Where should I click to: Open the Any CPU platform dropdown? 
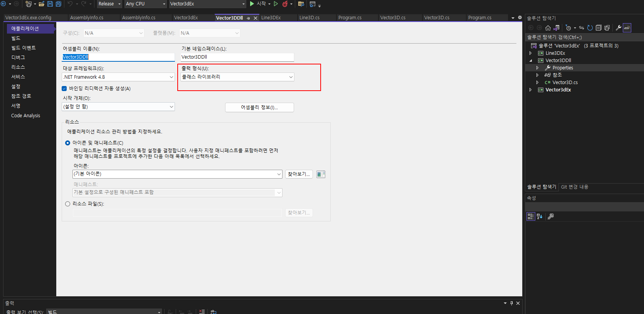[146, 4]
